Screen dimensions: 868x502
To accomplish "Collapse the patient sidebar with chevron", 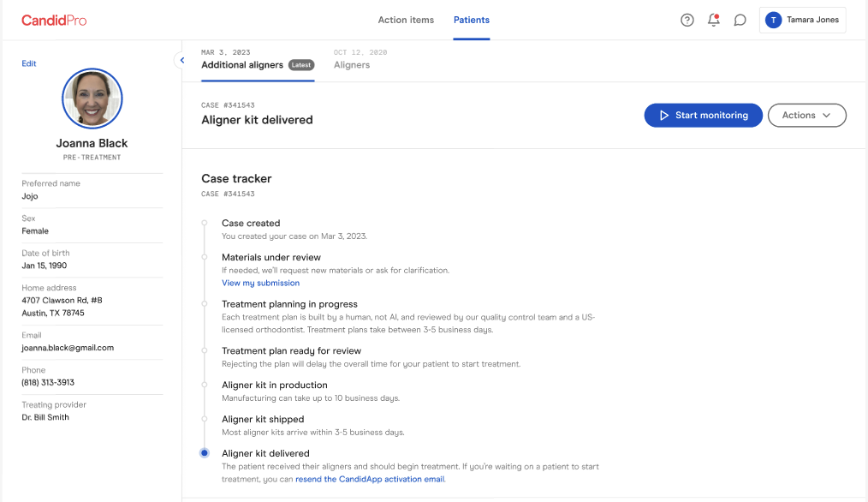I will point(182,61).
